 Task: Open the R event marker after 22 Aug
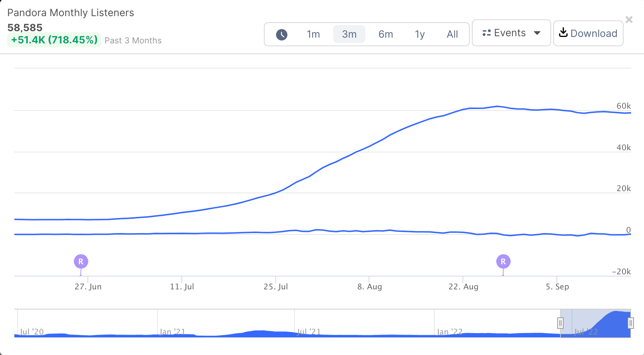tap(503, 261)
